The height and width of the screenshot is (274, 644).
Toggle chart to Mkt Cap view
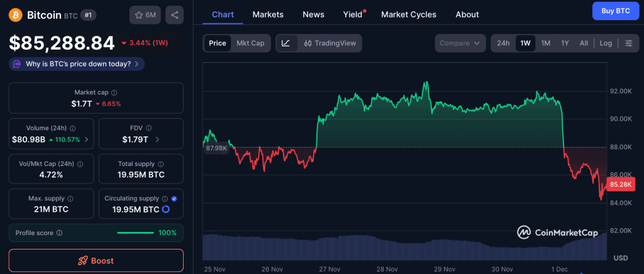tap(250, 43)
